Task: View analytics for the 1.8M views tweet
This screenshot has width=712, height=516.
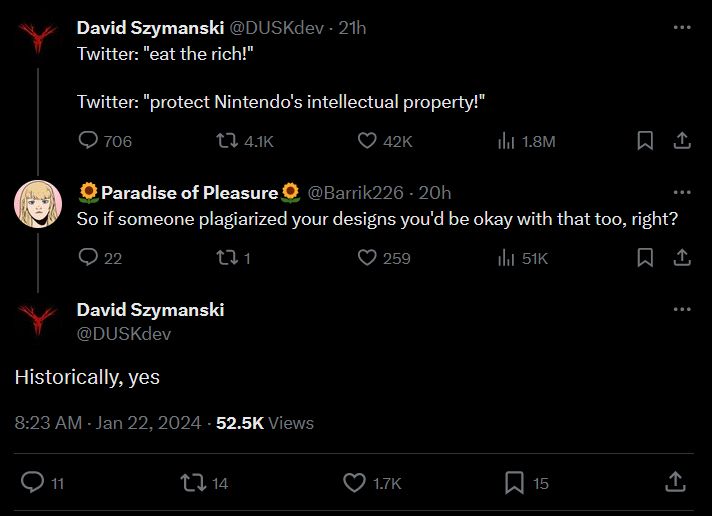Action: (506, 141)
